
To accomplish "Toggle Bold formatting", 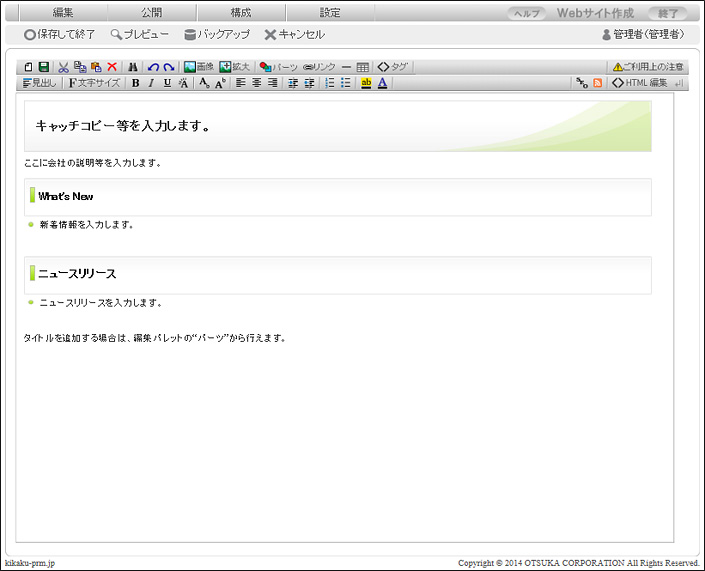I will 135,83.
